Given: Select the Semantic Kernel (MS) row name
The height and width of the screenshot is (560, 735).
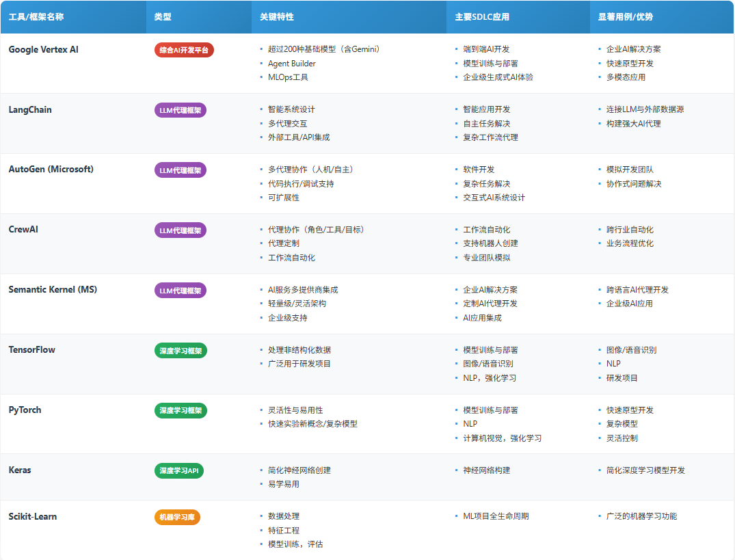Looking at the screenshot, I should click(x=53, y=290).
